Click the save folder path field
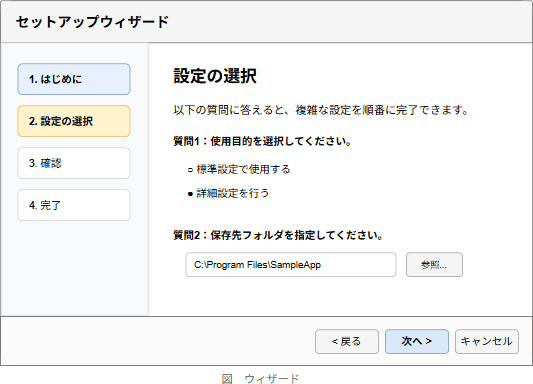 pyautogui.click(x=291, y=264)
